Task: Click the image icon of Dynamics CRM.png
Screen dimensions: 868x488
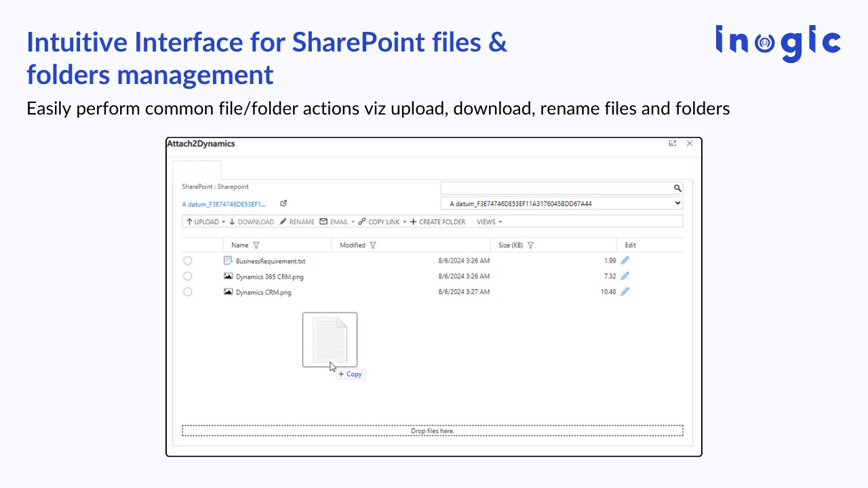Action: [228, 292]
